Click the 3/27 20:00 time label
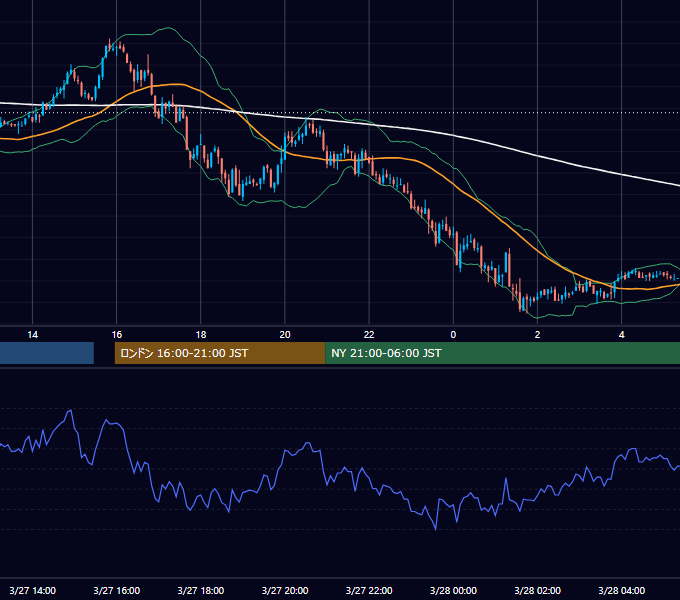This screenshot has height=600, width=680. pyautogui.click(x=285, y=590)
